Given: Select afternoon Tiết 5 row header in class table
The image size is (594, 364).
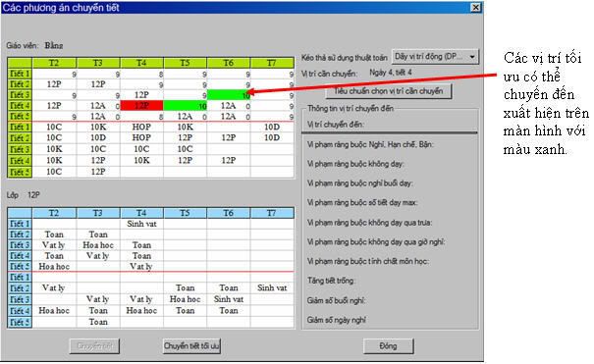Looking at the screenshot, I should [x=20, y=323].
